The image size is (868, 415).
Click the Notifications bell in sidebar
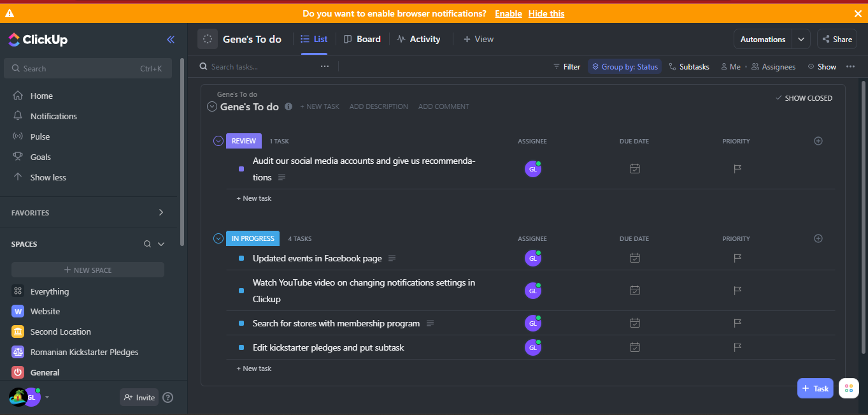[x=18, y=116]
